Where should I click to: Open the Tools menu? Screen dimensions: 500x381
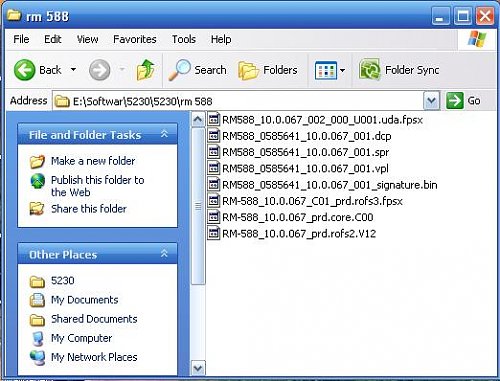coord(184,39)
